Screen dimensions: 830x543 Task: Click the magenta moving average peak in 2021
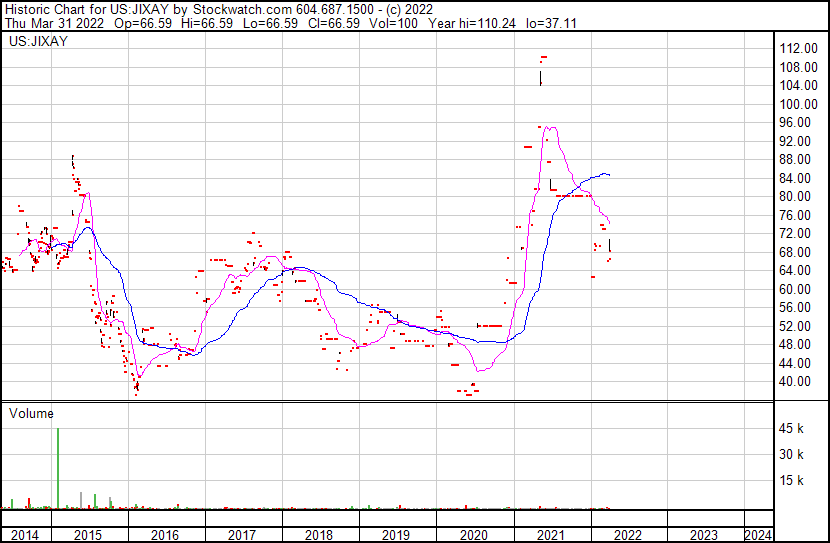coord(549,128)
